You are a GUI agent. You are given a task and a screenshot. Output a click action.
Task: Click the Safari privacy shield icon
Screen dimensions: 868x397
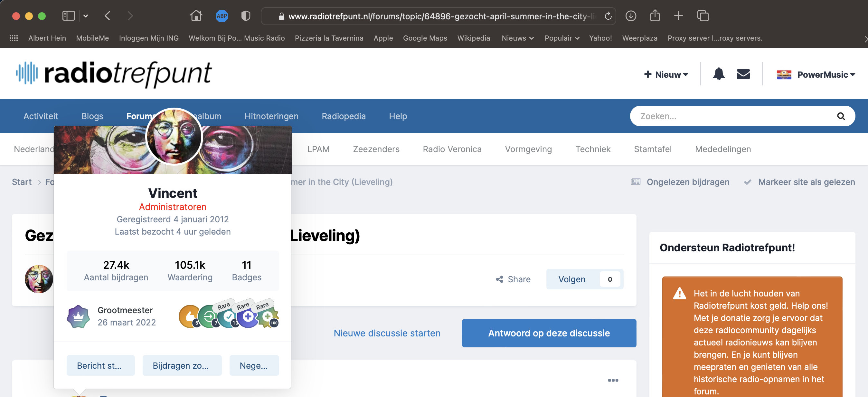[x=246, y=16]
